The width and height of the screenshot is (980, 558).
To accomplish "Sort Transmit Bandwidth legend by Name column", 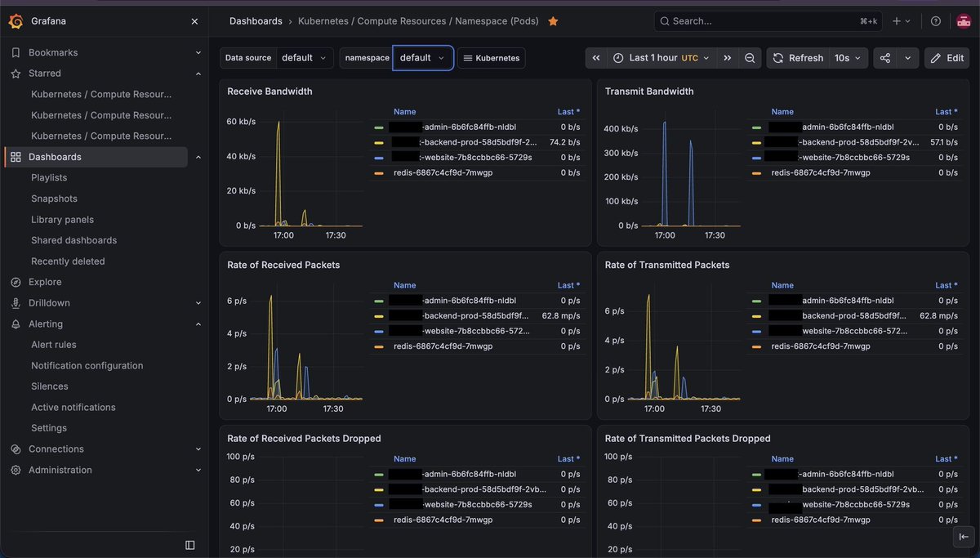I will [782, 112].
